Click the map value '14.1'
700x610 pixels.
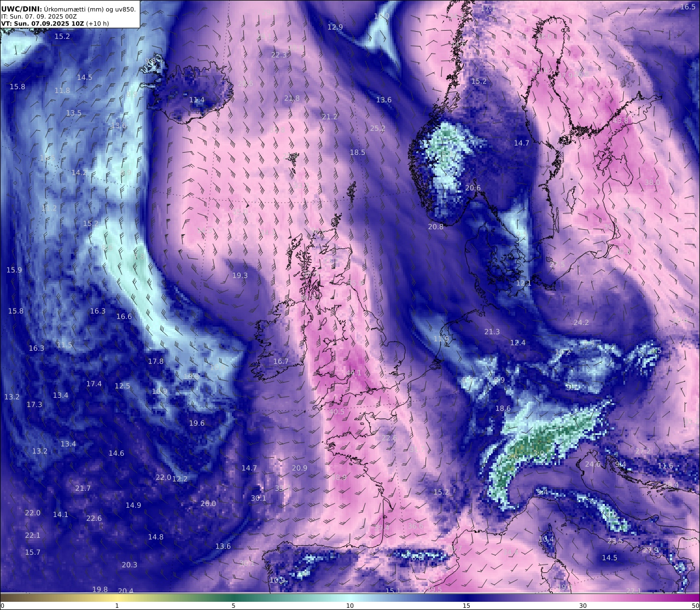pyautogui.click(x=61, y=514)
